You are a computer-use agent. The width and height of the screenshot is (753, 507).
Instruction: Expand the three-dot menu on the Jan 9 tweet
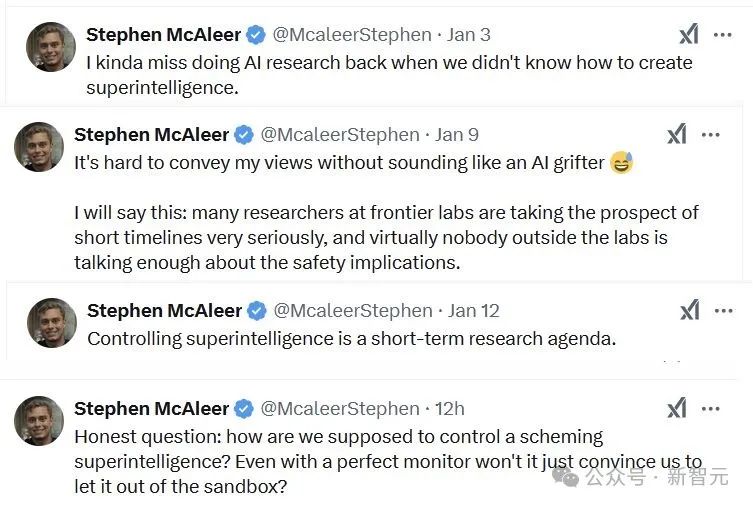711,134
